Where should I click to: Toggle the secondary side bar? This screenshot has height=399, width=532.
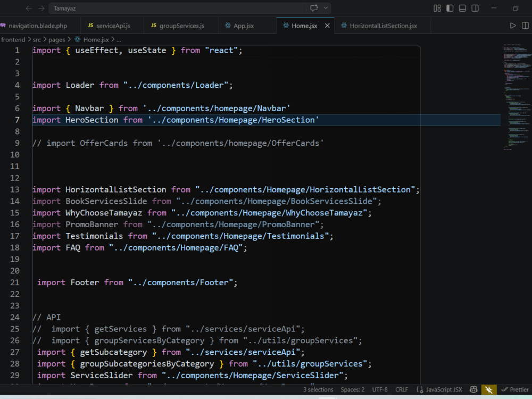(x=475, y=8)
